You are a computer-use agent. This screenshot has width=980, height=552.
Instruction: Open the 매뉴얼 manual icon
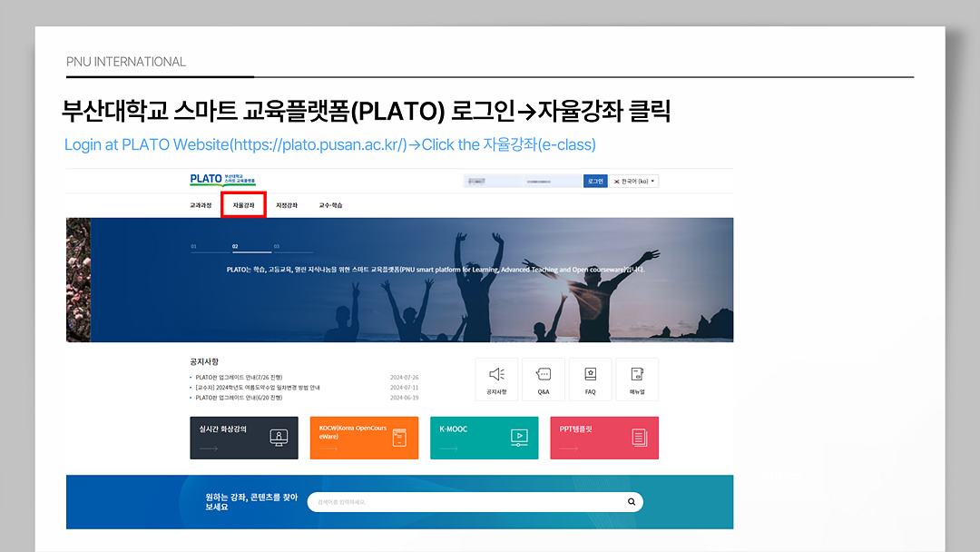point(637,379)
